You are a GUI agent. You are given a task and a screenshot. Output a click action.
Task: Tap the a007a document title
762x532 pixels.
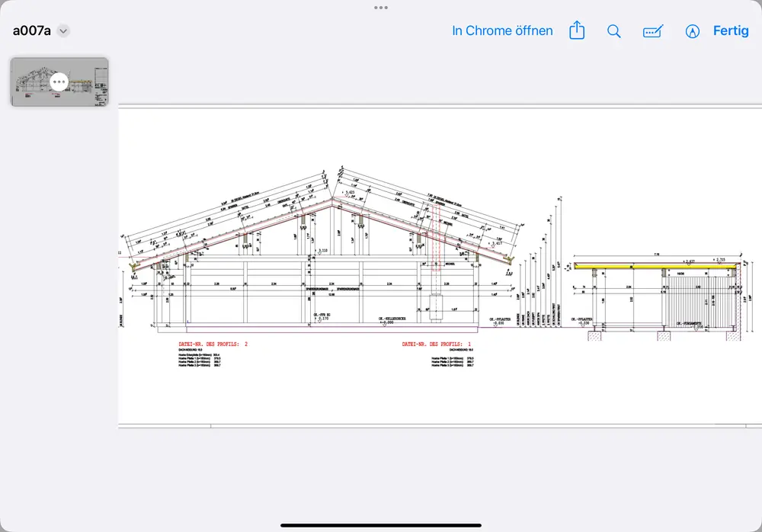click(x=31, y=31)
